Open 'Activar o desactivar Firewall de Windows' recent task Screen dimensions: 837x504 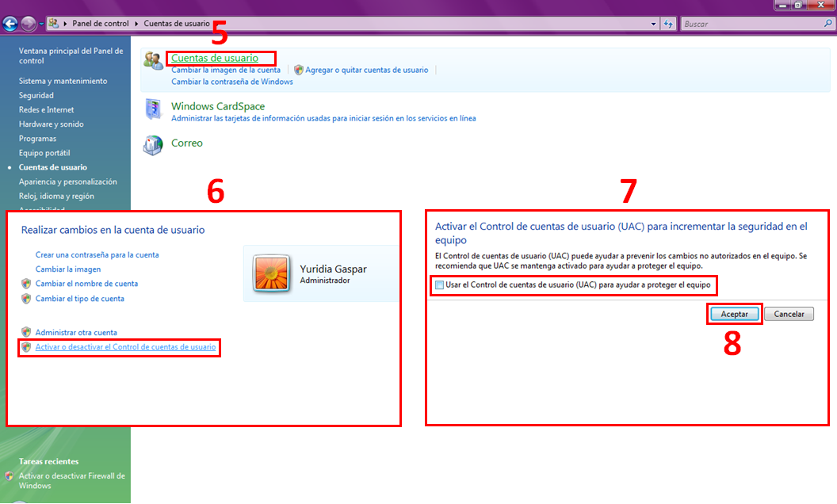click(71, 481)
